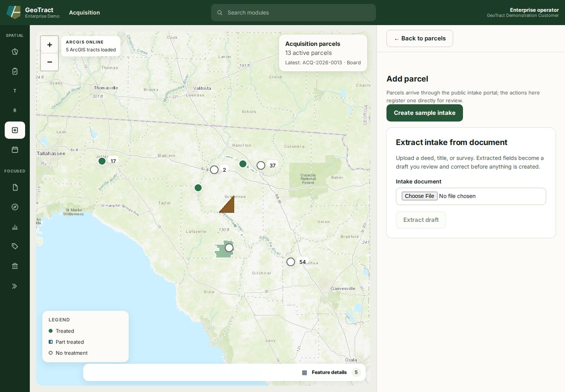Zoom out on the map
Screen dimensions: 565x392
pyautogui.click(x=49, y=62)
